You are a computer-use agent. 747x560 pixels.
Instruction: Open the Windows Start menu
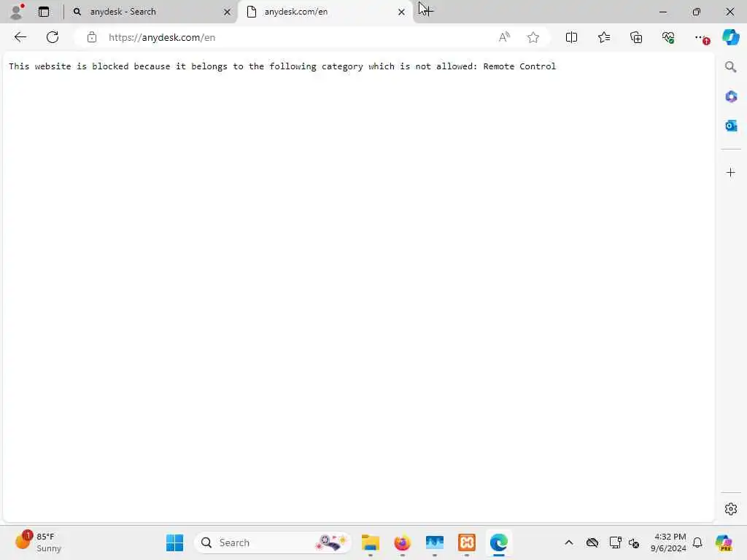point(175,542)
